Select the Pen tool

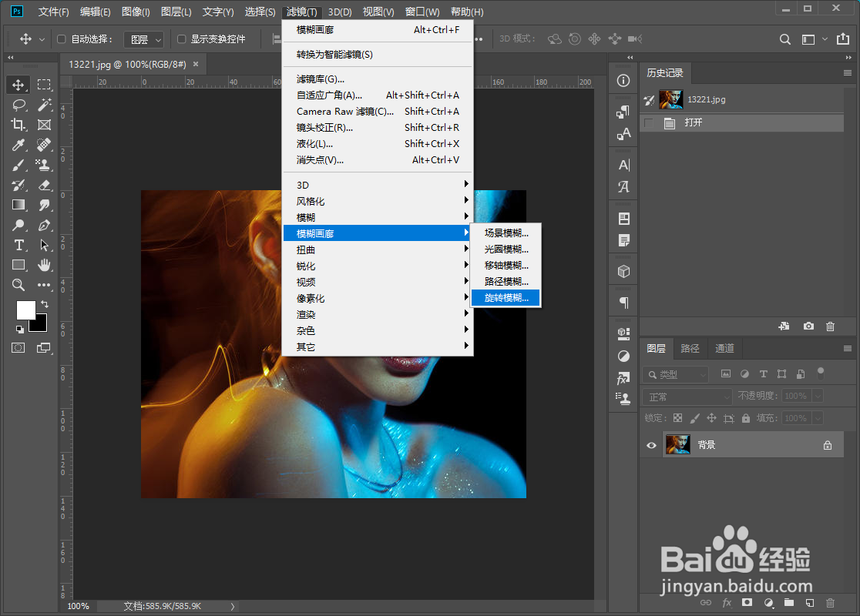coord(44,225)
